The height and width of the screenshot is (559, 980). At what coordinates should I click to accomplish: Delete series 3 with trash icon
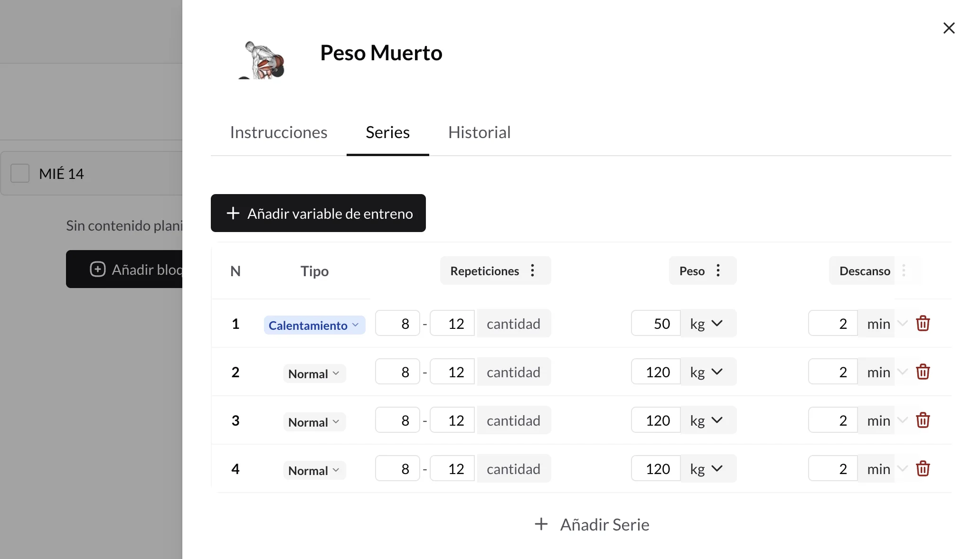tap(923, 420)
